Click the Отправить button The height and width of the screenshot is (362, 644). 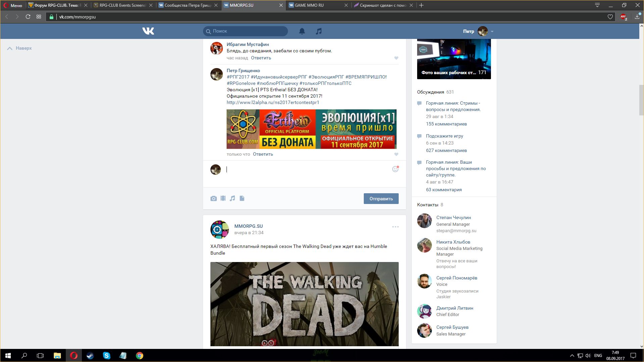[381, 199]
